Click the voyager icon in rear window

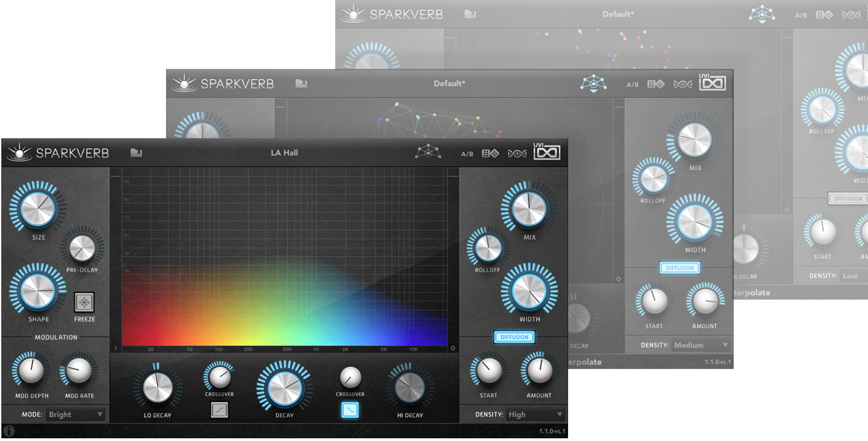pos(762,14)
